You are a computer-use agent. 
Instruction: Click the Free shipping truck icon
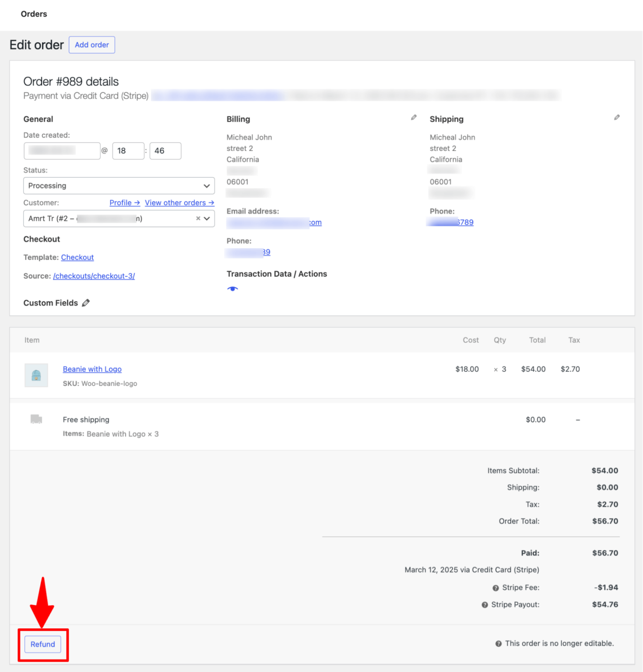(x=36, y=419)
